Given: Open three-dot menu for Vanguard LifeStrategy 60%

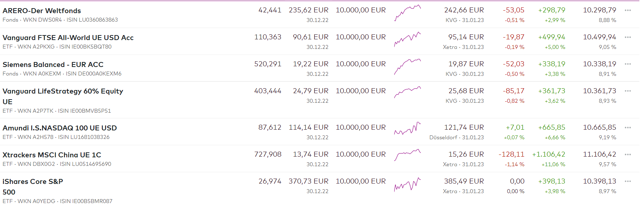Looking at the screenshot, I should tap(628, 91).
